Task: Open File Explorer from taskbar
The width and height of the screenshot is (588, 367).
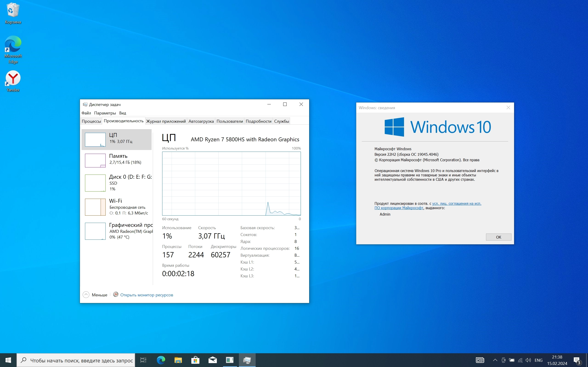Action: (x=178, y=360)
